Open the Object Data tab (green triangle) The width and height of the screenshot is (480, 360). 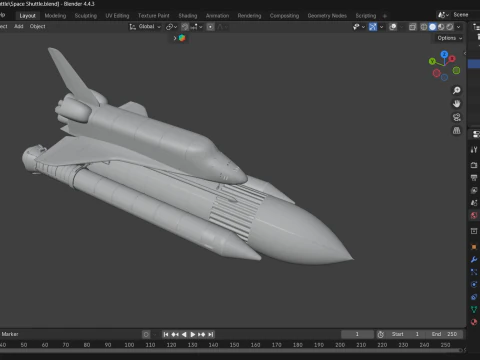tap(474, 310)
